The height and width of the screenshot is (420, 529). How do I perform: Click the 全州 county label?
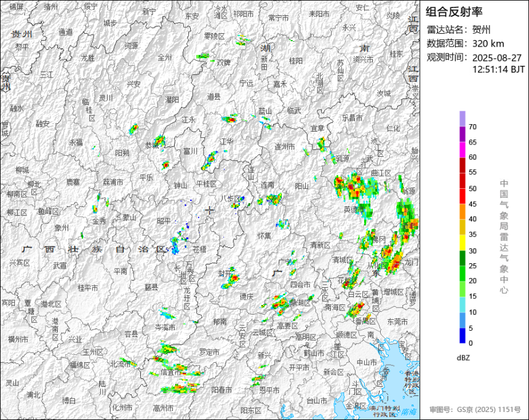165,58
